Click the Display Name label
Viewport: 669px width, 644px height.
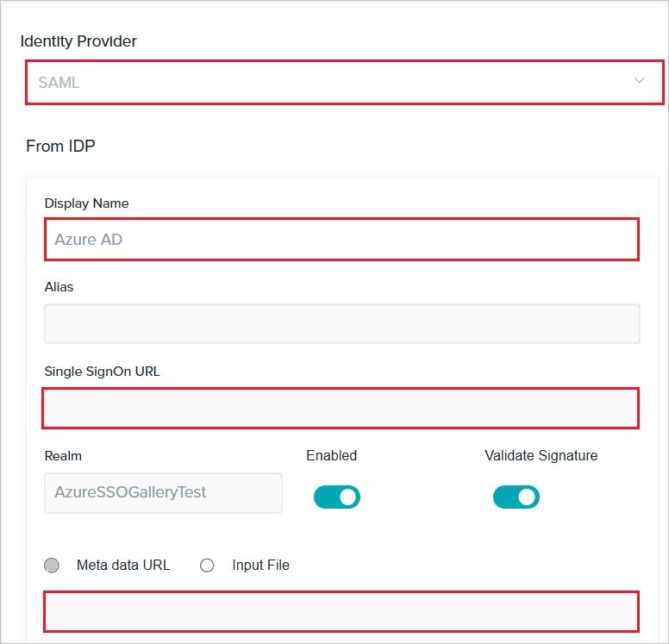[86, 203]
